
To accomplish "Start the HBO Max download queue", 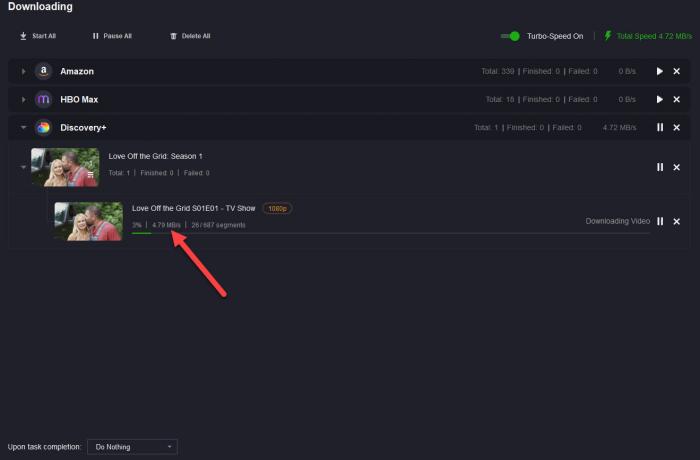I will pos(660,100).
